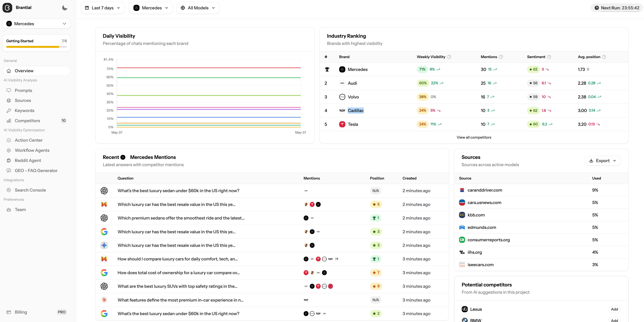Click View all competitors link
The width and height of the screenshot is (644, 322).
tap(474, 137)
